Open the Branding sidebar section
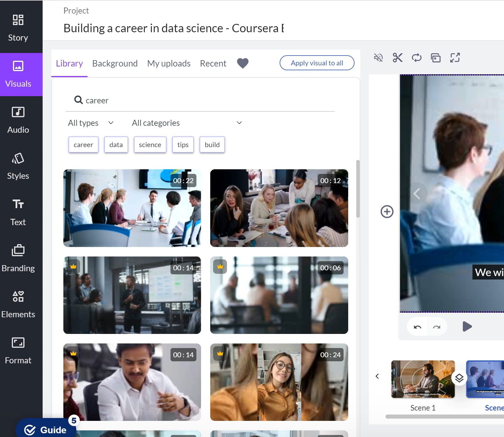The width and height of the screenshot is (504, 437). pyautogui.click(x=18, y=258)
